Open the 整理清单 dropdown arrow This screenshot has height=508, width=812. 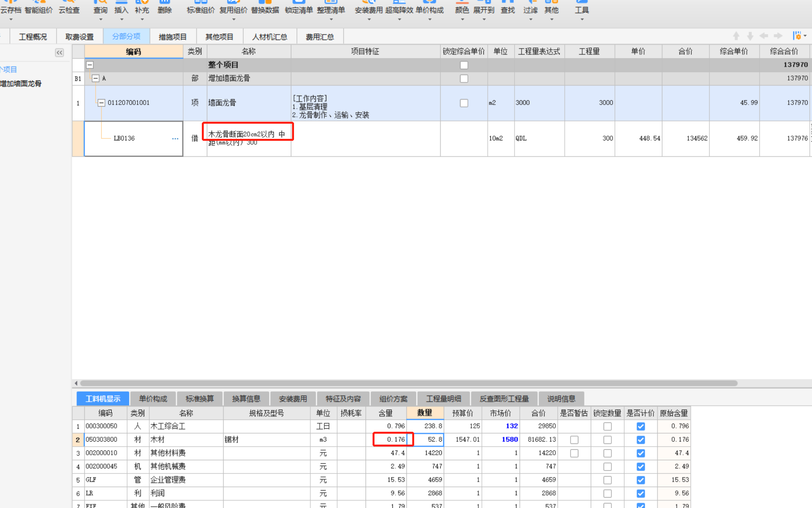(x=331, y=19)
